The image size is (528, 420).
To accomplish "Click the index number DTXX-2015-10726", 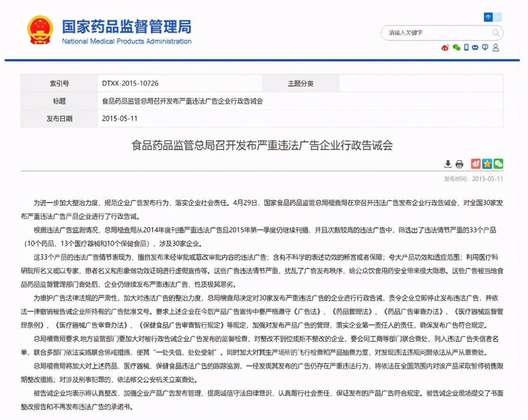I will point(130,83).
